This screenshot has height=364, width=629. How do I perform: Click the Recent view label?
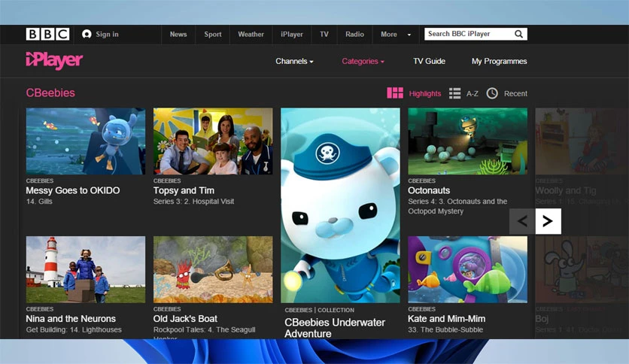coord(515,93)
